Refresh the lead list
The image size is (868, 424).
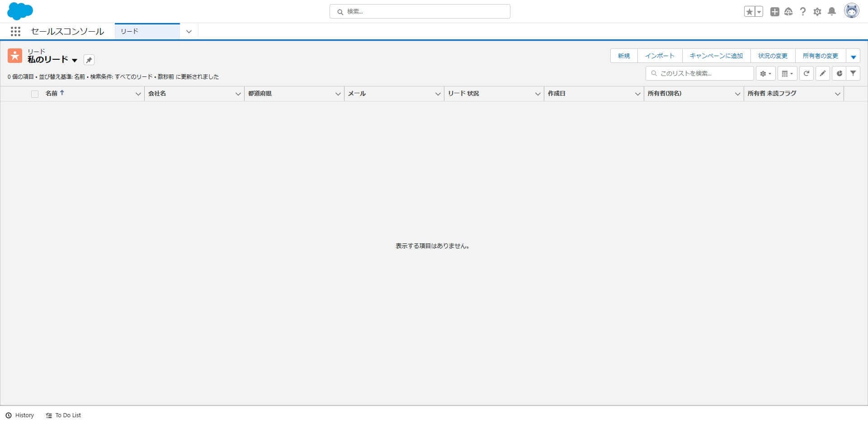pos(807,73)
